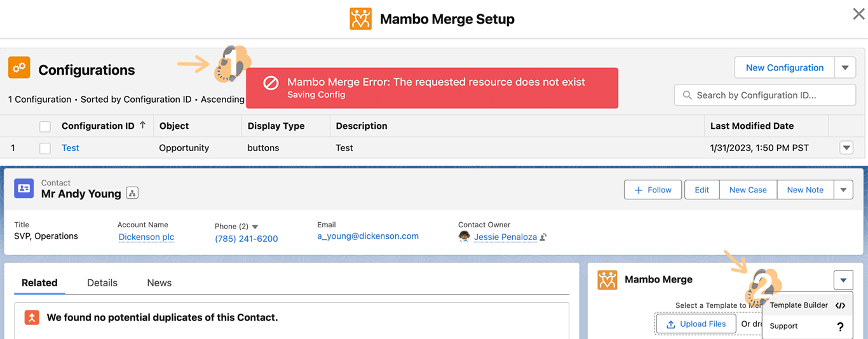The height and width of the screenshot is (339, 868).
Task: Open more contact actions next to New Note
Action: 843,190
